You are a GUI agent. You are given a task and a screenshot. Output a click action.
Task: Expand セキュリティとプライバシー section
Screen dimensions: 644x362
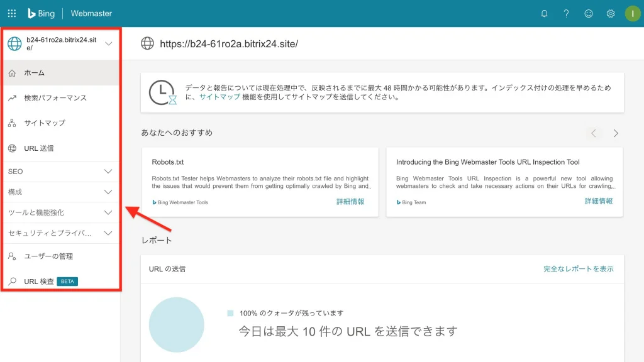61,233
